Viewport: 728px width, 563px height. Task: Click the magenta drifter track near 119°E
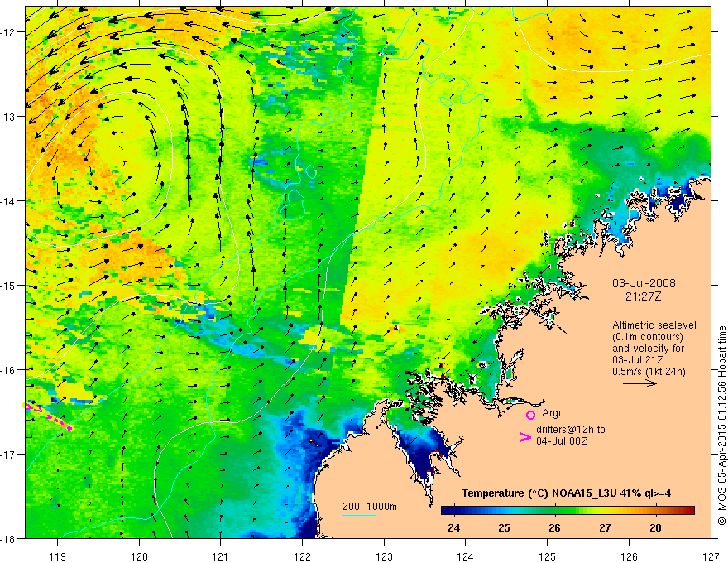coord(48,416)
